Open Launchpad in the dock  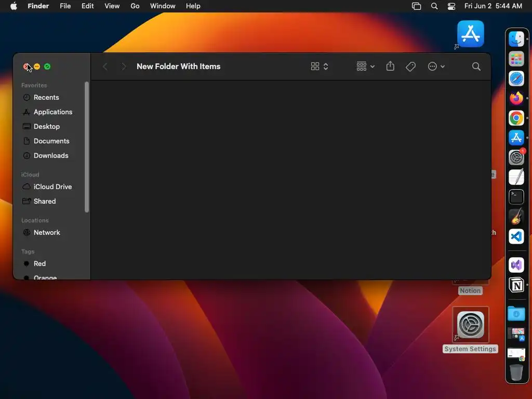click(516, 59)
